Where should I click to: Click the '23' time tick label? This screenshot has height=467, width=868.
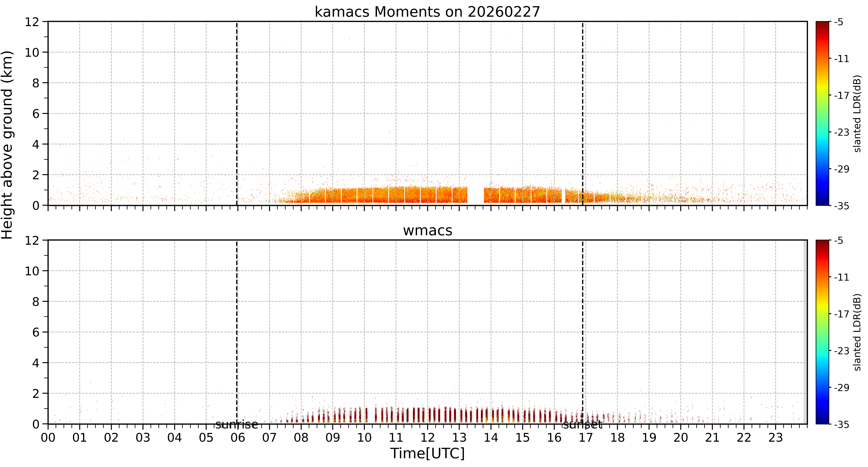tap(776, 438)
